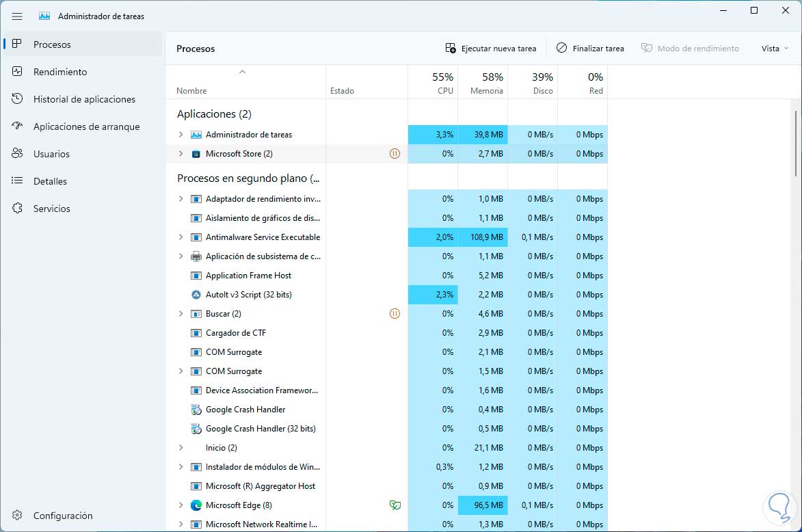Click Finalizar tarea button
This screenshot has width=802, height=532.
point(590,48)
